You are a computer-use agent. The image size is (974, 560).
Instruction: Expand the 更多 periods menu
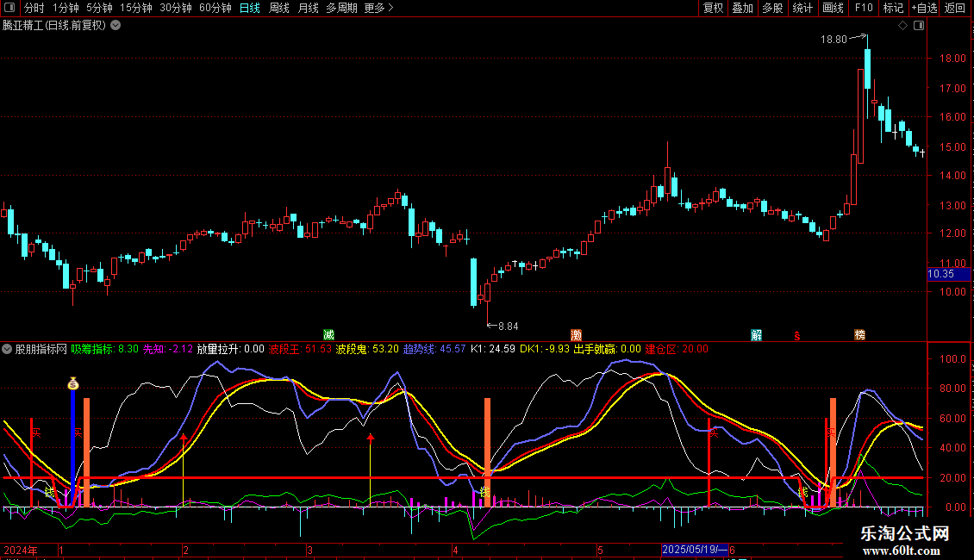[378, 8]
